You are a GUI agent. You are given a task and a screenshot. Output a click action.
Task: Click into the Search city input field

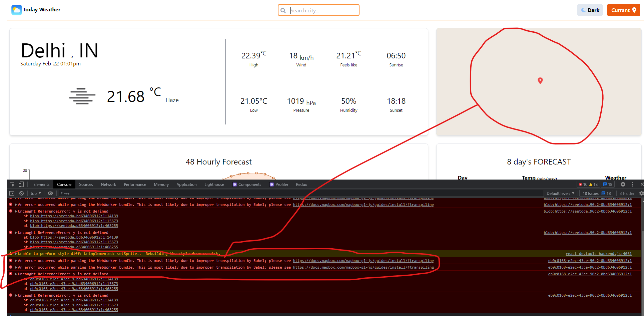(x=318, y=10)
